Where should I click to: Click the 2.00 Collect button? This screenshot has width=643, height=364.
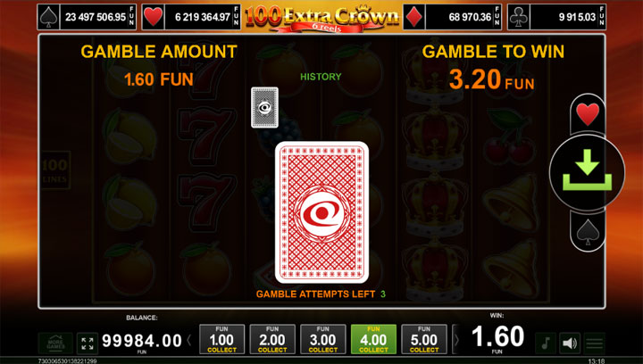(272, 339)
